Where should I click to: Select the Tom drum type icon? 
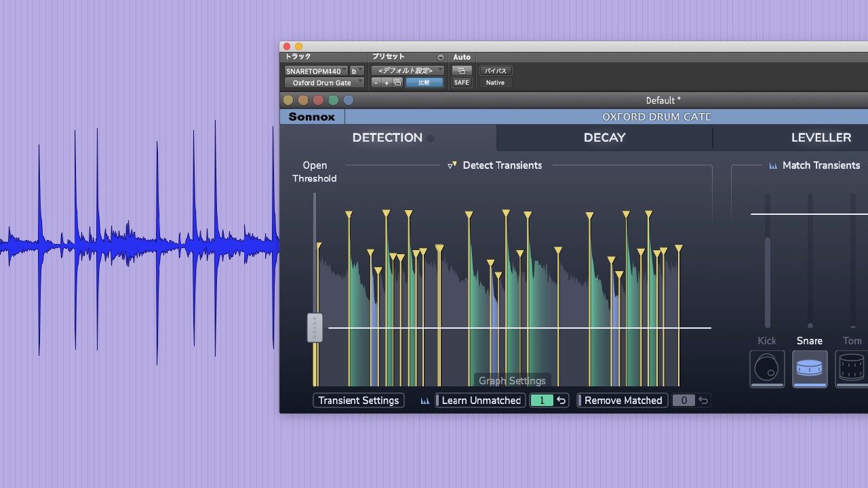[852, 369]
